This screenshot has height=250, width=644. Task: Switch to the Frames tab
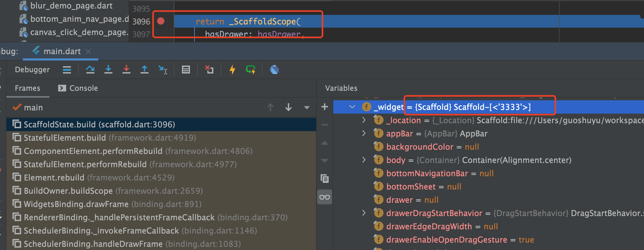point(27,88)
